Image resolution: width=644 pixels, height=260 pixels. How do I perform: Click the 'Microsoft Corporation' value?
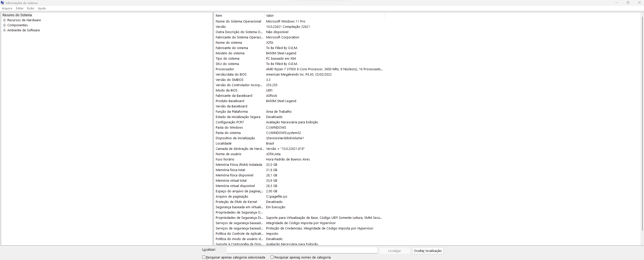(x=283, y=37)
